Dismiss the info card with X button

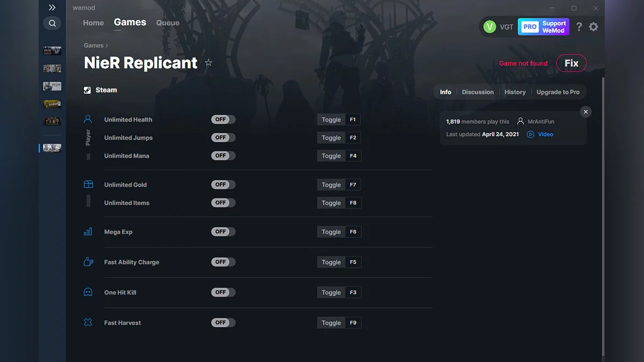point(586,112)
